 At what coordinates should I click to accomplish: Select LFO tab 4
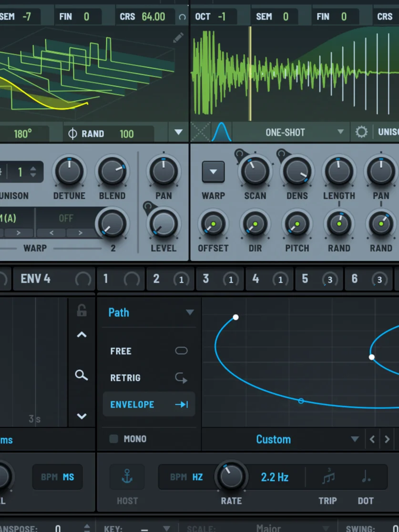[270, 279]
